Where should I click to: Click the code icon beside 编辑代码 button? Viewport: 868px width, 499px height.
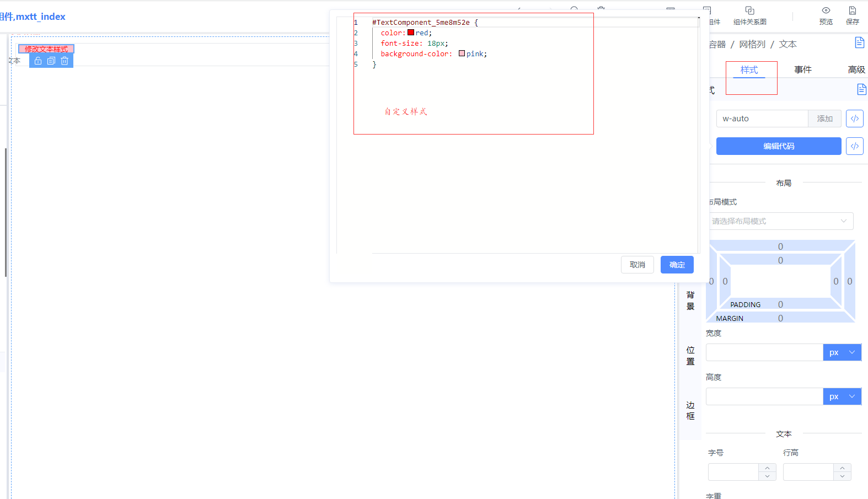click(855, 146)
